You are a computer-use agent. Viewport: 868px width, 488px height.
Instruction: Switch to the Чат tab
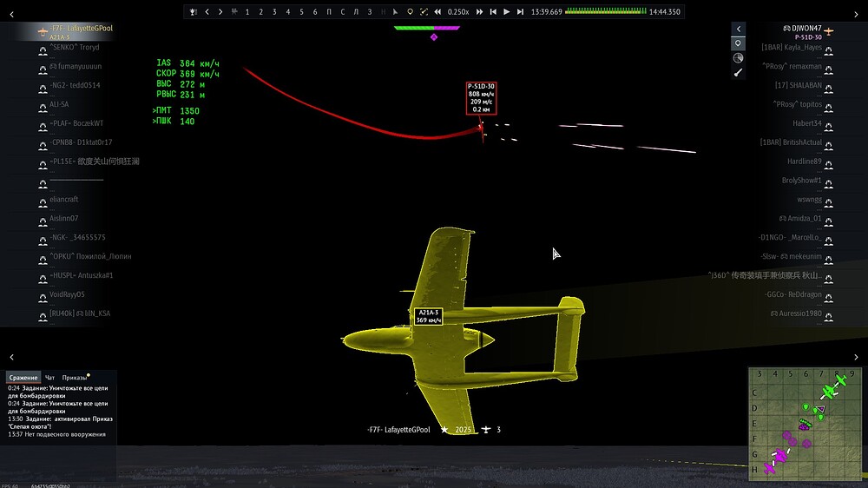[x=49, y=378]
